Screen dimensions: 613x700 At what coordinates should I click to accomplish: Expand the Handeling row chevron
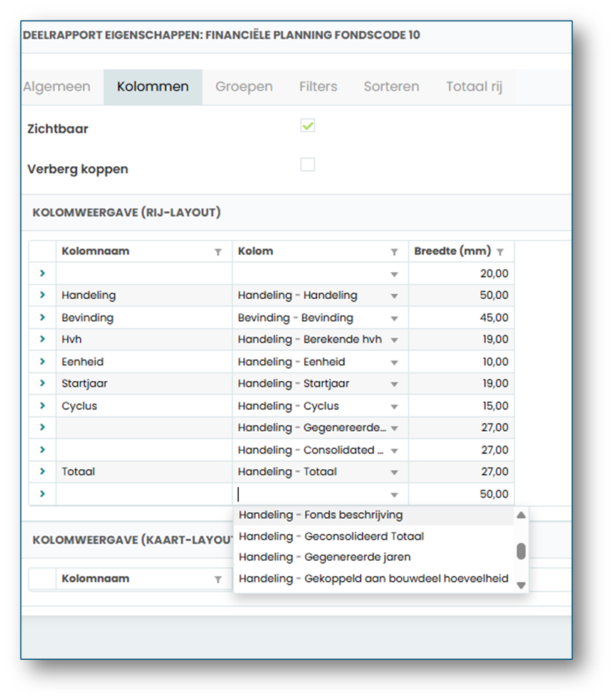tap(43, 295)
